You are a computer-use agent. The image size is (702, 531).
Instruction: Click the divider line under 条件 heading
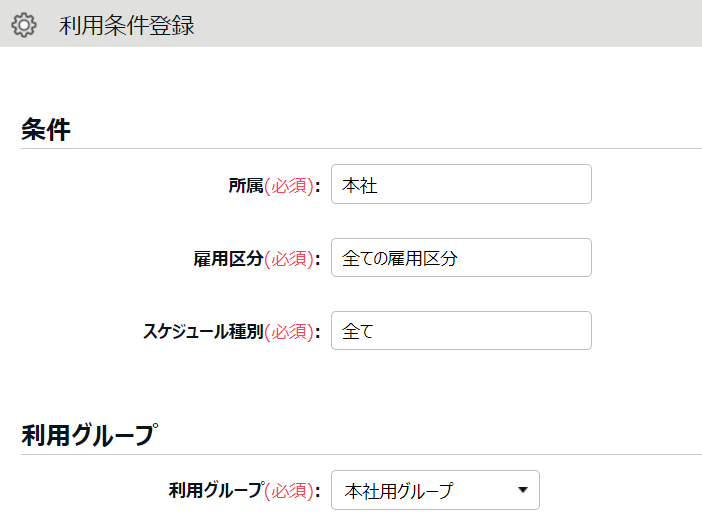tap(361, 148)
